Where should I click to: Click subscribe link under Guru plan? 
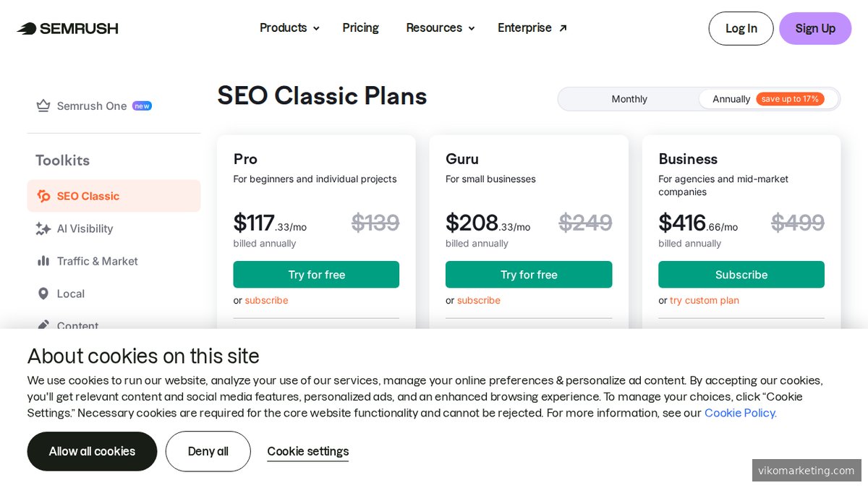pyautogui.click(x=478, y=300)
